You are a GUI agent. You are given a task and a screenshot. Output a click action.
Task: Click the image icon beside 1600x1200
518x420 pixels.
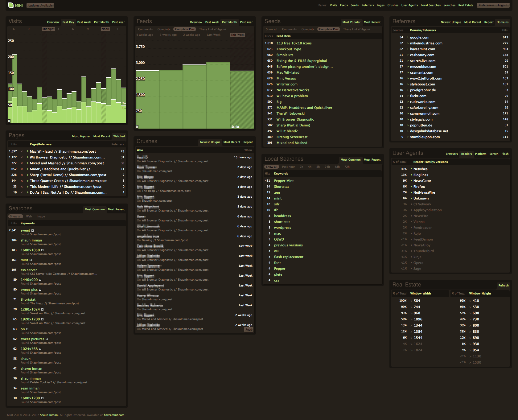coord(42,398)
